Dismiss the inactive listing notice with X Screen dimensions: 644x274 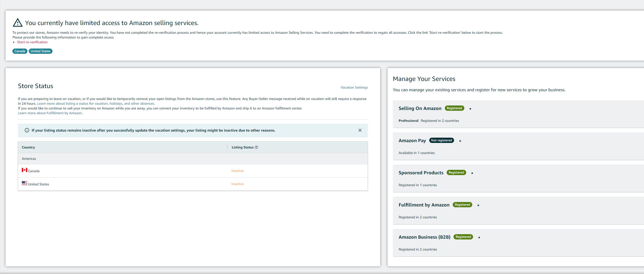tap(360, 130)
